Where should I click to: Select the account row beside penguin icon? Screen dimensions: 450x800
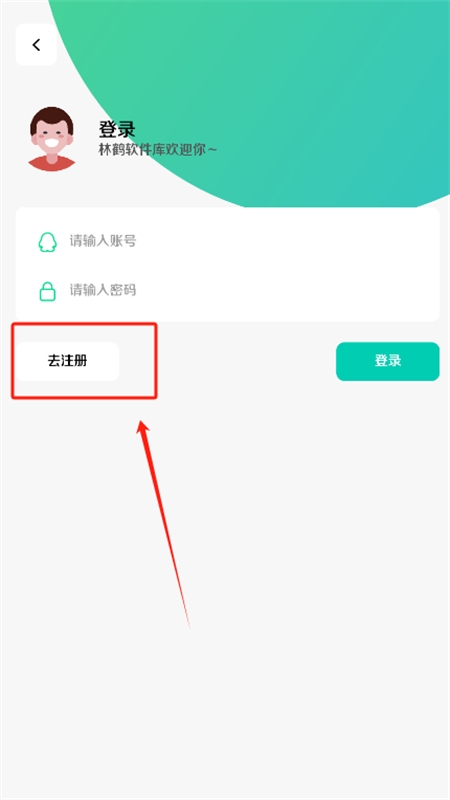pos(227,241)
